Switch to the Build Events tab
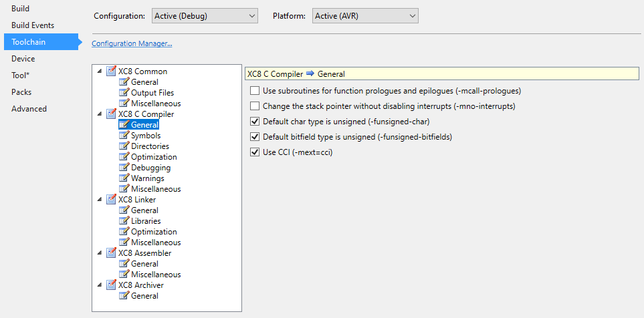The image size is (644, 318). point(33,25)
